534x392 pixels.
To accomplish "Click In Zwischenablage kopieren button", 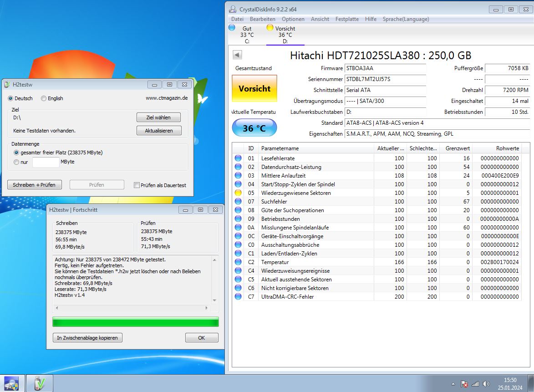I will pyautogui.click(x=87, y=337).
